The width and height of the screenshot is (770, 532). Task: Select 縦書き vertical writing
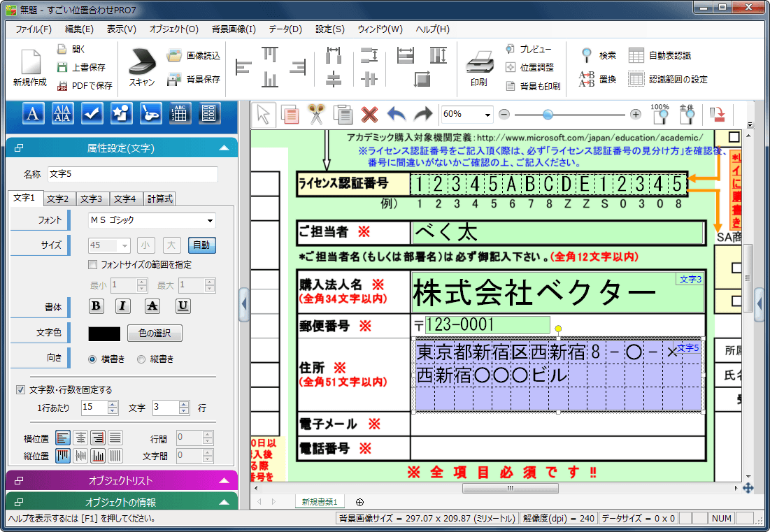pyautogui.click(x=141, y=359)
